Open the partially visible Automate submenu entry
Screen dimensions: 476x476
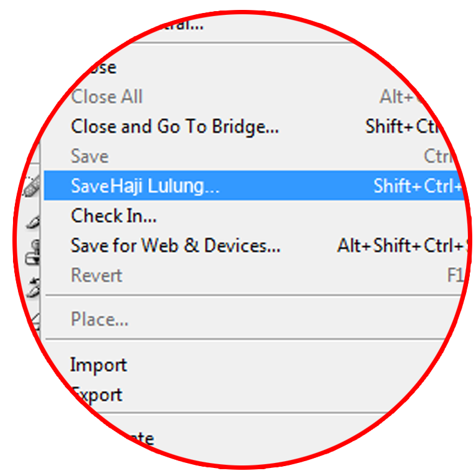pos(140,438)
